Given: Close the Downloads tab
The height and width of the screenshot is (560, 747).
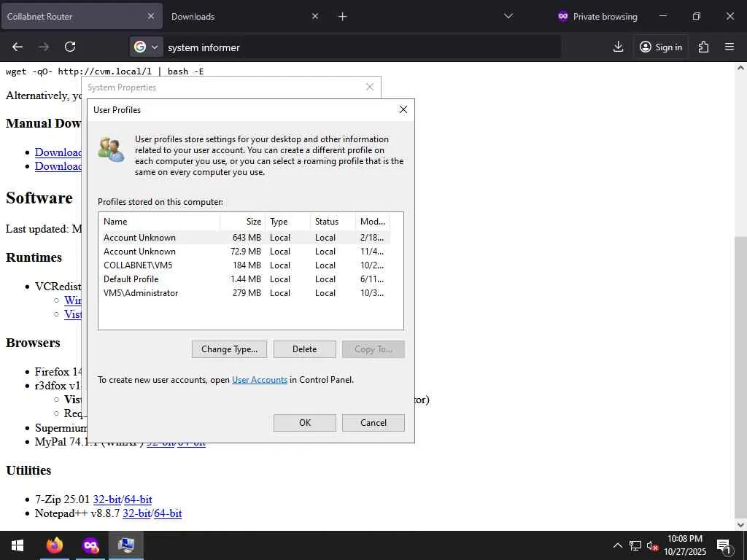Looking at the screenshot, I should point(315,16).
